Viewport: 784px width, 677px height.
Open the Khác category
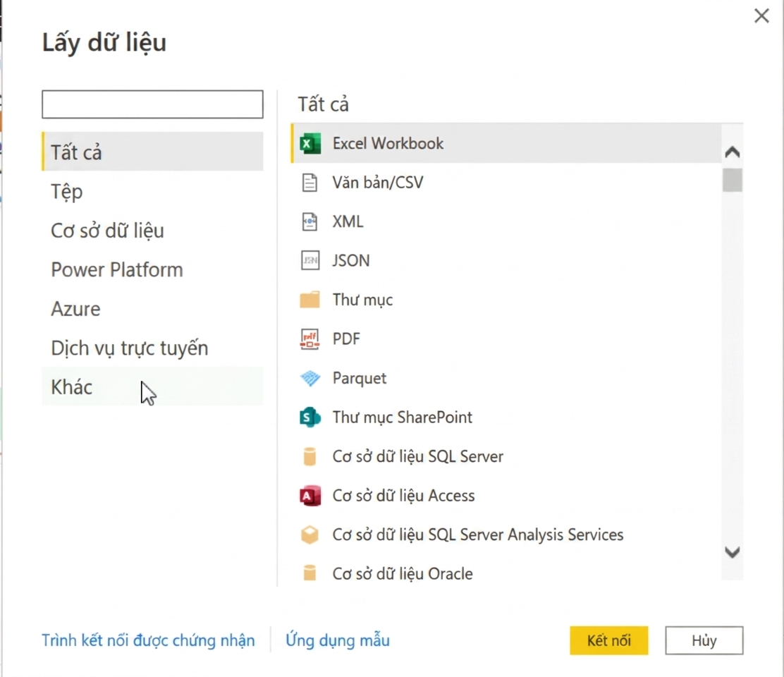pyautogui.click(x=152, y=386)
